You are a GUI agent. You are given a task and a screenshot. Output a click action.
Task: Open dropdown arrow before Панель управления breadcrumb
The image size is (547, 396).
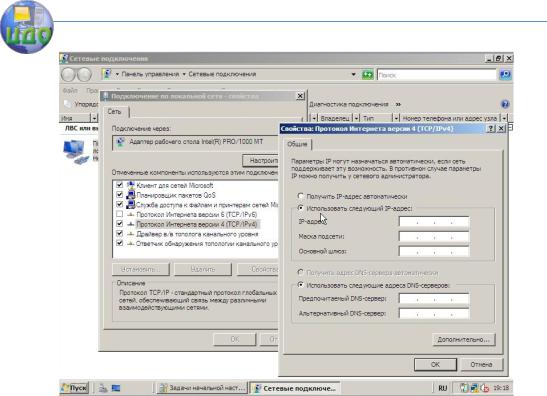[x=117, y=74]
